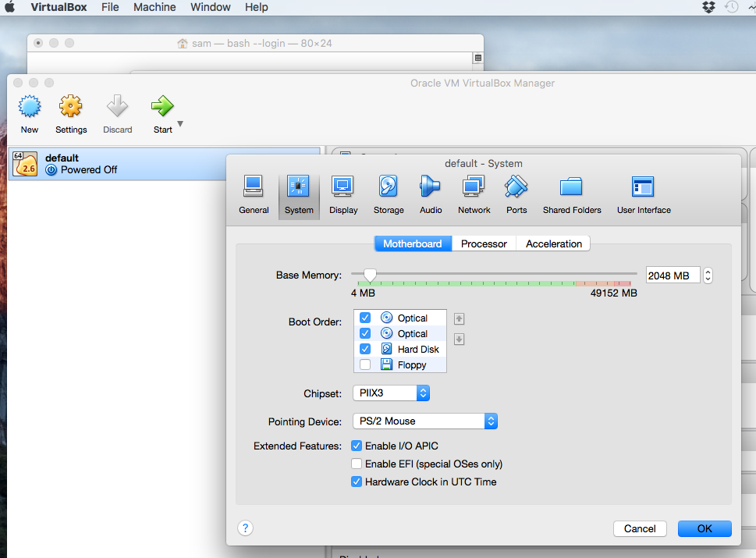Switch to the Acceleration tab

[x=553, y=243]
